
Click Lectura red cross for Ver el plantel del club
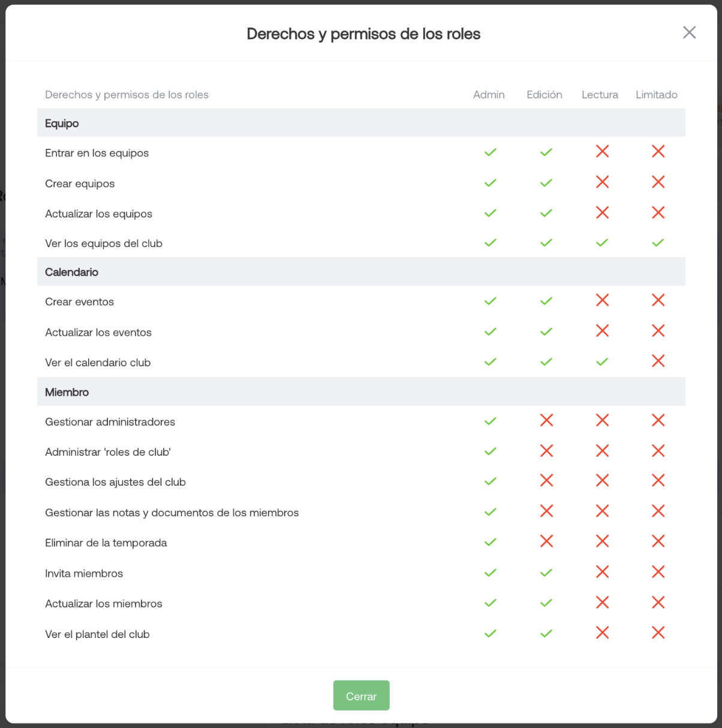[x=602, y=633]
